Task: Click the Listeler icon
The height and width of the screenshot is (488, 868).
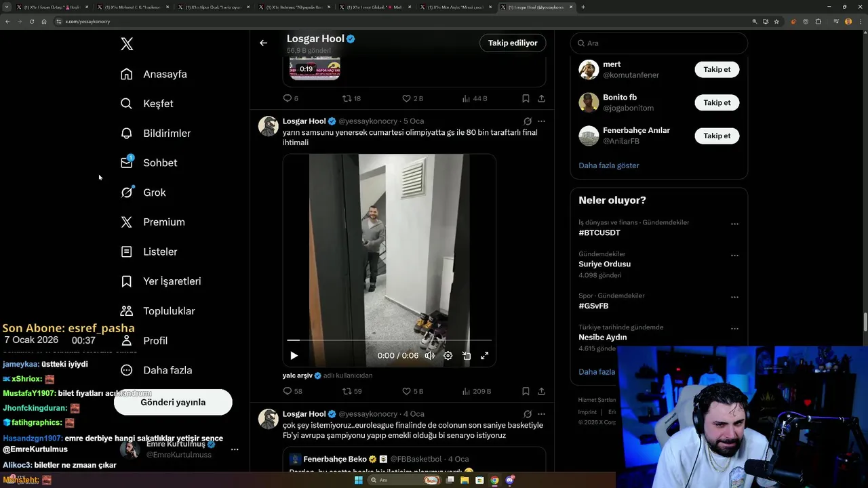Action: 127,251
